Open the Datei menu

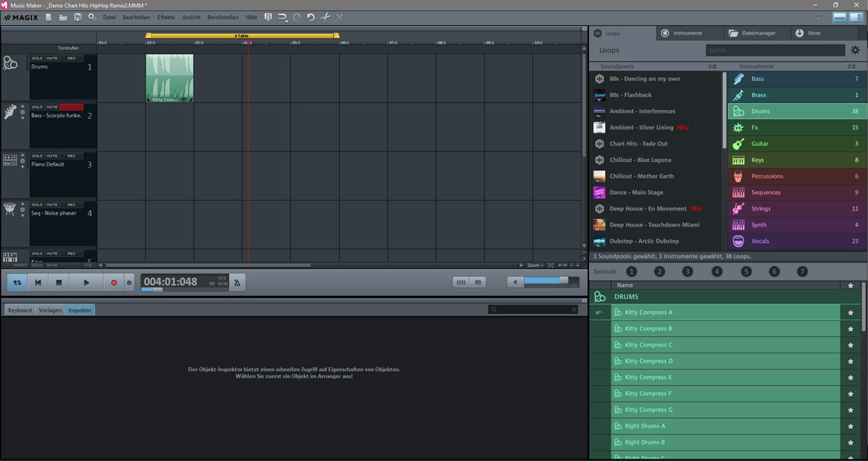[110, 17]
